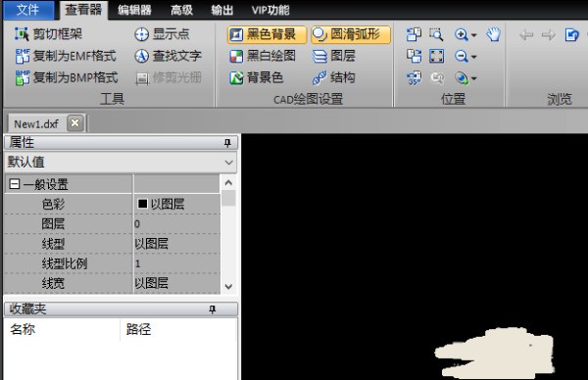Screen dimensions: 588x380
Task: Activate the hand pan tool
Action: point(494,34)
